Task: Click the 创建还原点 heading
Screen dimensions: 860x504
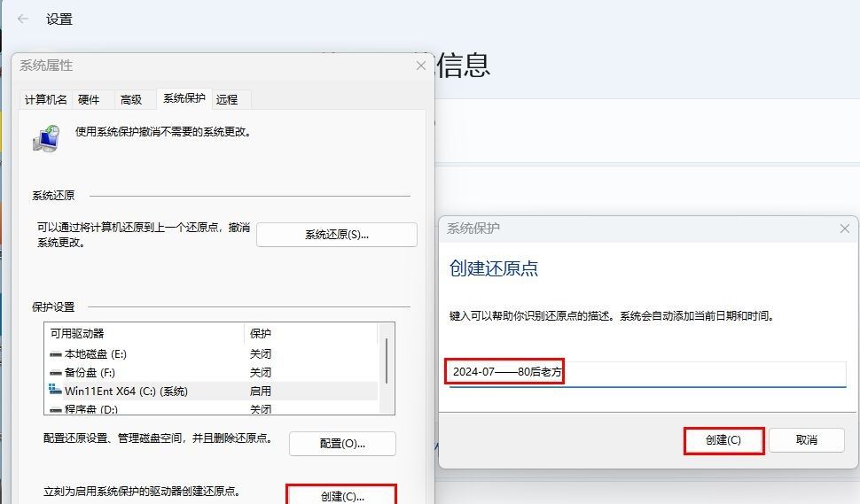Action: (494, 268)
